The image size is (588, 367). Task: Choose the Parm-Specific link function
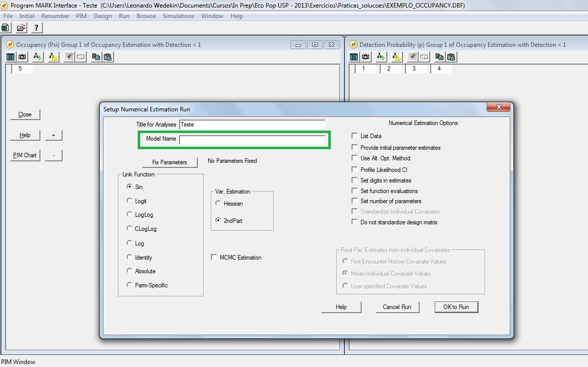pos(130,284)
